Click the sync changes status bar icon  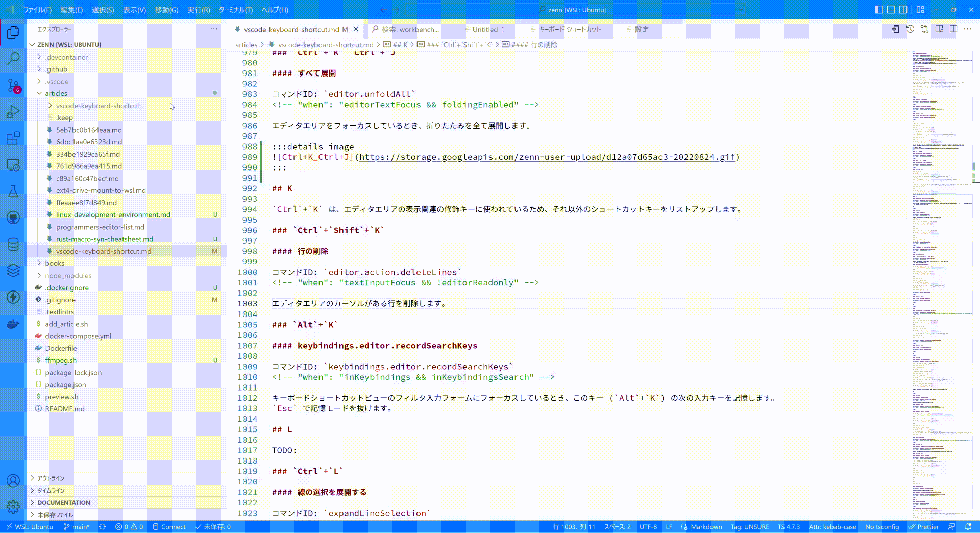103,527
